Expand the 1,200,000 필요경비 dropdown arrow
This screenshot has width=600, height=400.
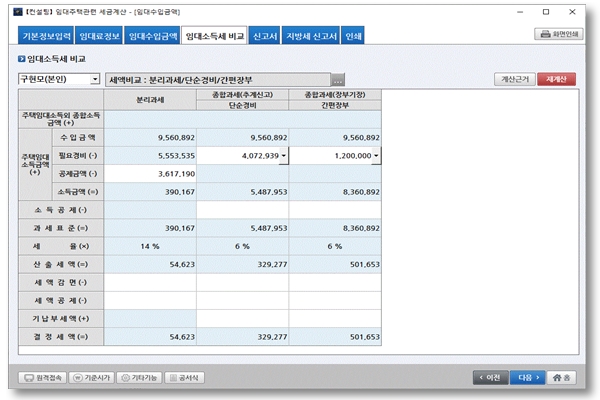(x=376, y=156)
